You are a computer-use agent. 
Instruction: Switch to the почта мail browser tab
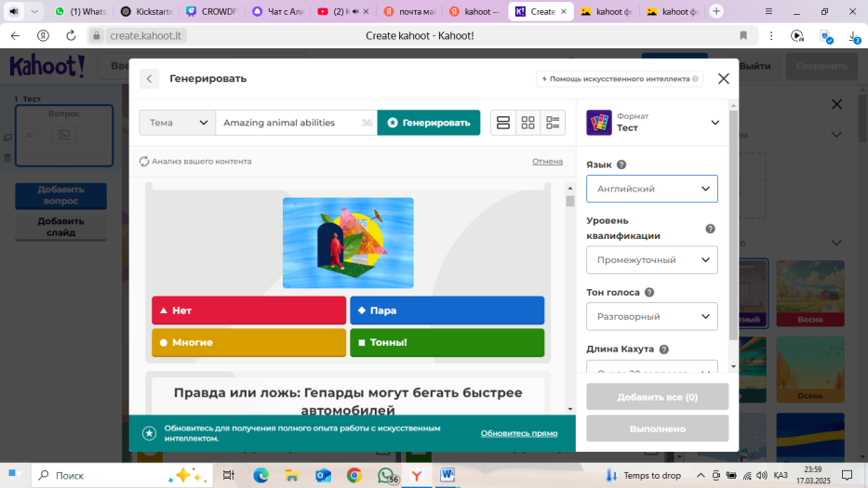coord(410,11)
